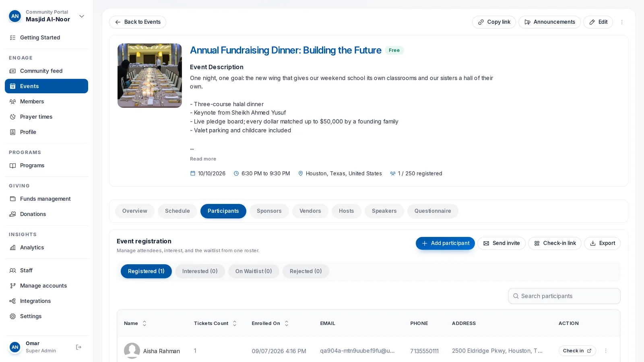Copy the event link
The width and height of the screenshot is (644, 362).
494,22
